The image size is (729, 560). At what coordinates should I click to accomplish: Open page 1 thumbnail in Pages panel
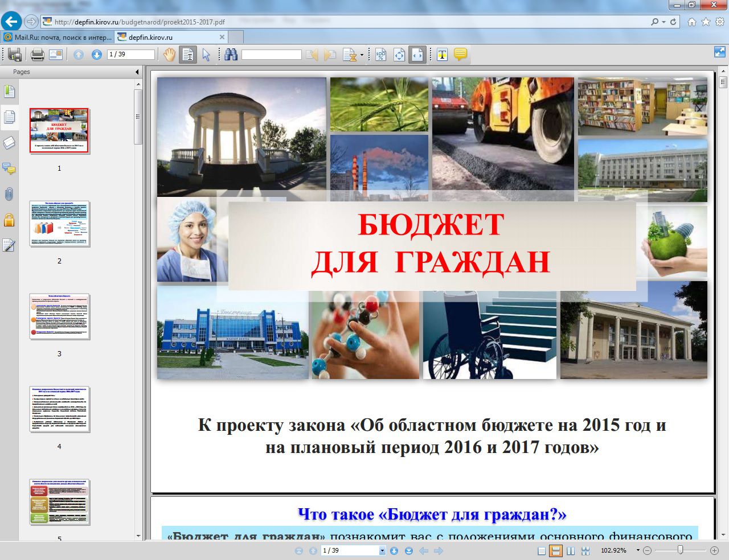pyautogui.click(x=59, y=131)
